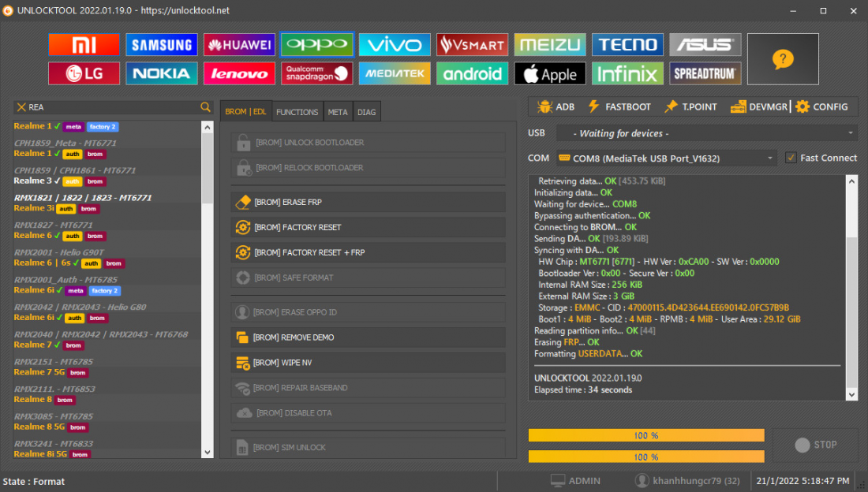Click [BROM] UNLOCK BOOTLOADER button
The image size is (868, 492).
(x=369, y=143)
